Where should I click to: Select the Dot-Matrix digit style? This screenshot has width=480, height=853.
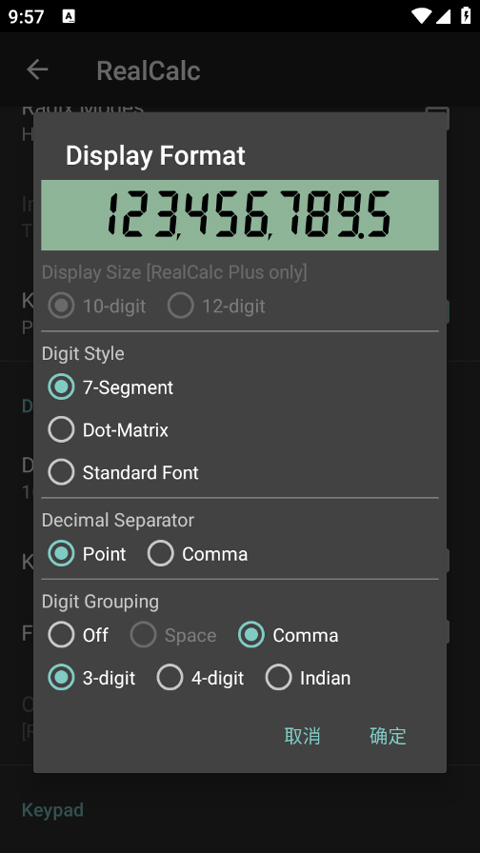pos(108,430)
